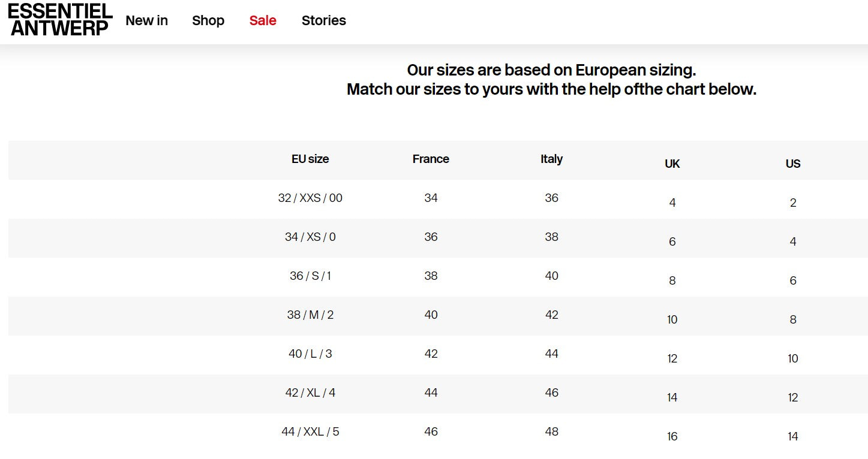The image size is (868, 459).
Task: Select the 32 / XXS / 00 size cell
Action: pos(310,198)
